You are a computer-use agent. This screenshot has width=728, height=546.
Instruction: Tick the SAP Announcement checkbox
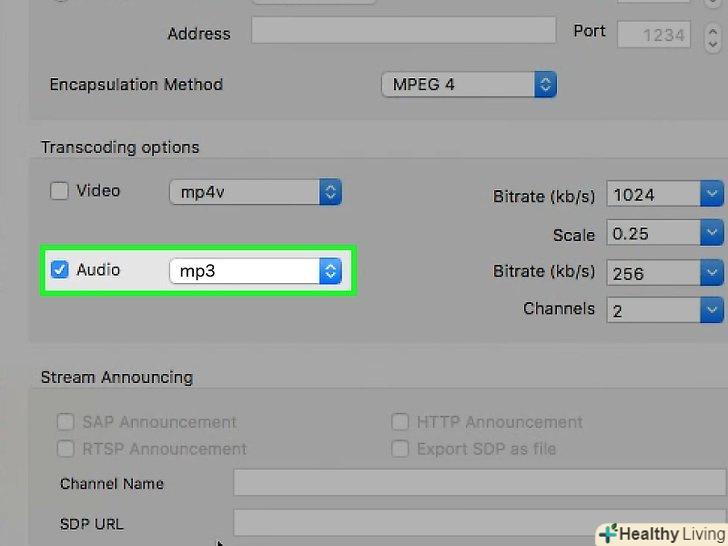(x=65, y=422)
